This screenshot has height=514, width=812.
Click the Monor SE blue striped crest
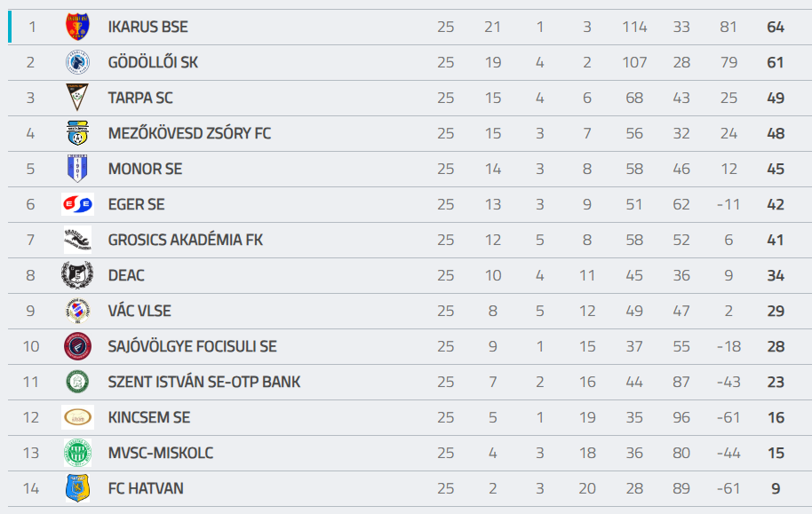[x=77, y=169]
